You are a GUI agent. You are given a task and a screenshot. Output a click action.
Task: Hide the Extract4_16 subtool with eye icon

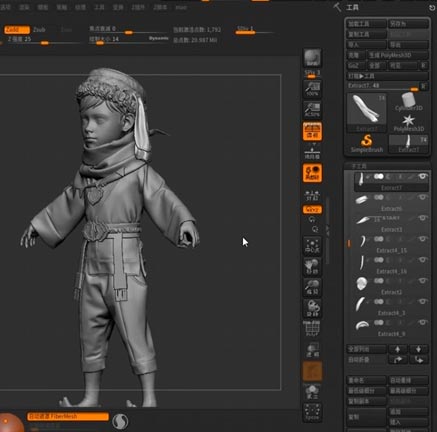click(423, 260)
